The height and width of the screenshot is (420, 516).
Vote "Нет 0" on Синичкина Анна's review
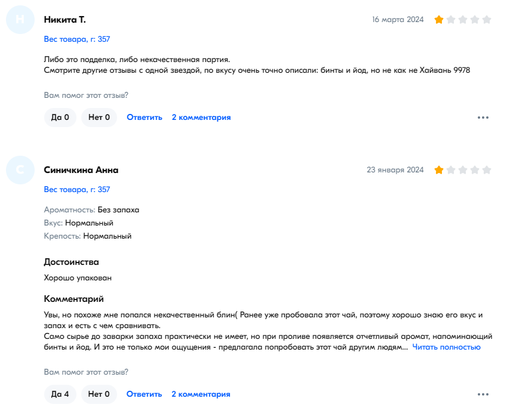pos(99,394)
